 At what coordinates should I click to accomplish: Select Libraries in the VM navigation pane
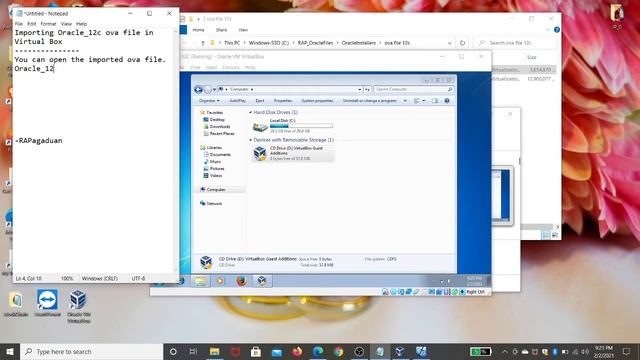(x=214, y=147)
